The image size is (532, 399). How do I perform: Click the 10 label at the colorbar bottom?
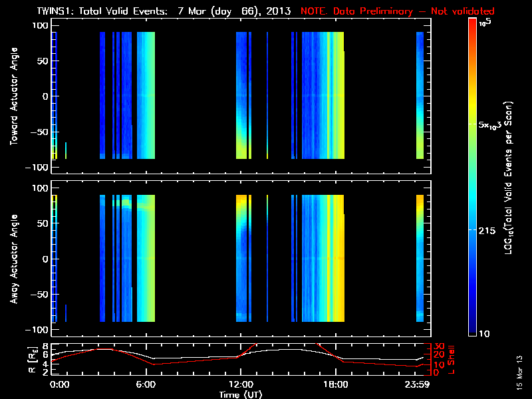[487, 332]
